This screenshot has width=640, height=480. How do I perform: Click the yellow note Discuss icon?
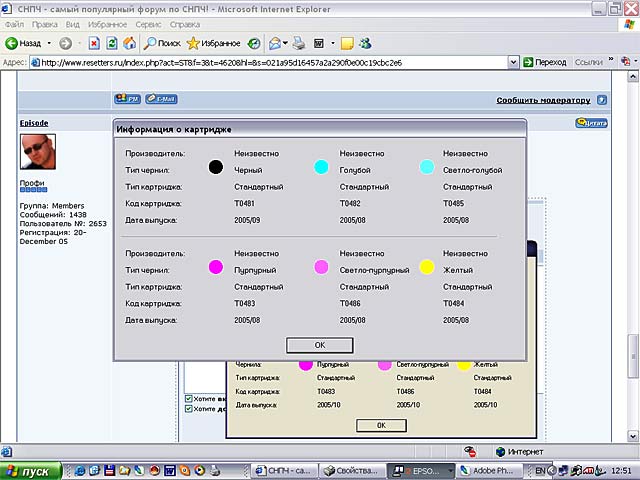tap(347, 43)
